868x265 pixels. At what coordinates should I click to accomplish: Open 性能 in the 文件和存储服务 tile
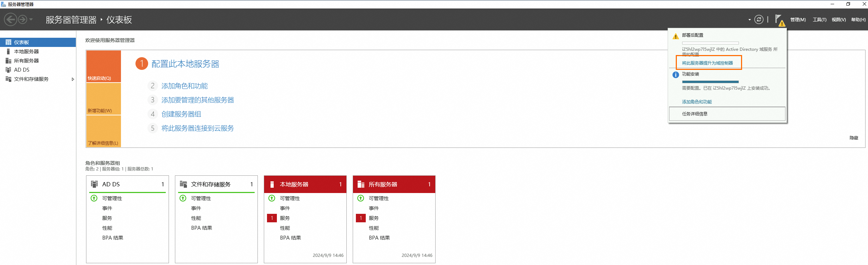click(196, 218)
